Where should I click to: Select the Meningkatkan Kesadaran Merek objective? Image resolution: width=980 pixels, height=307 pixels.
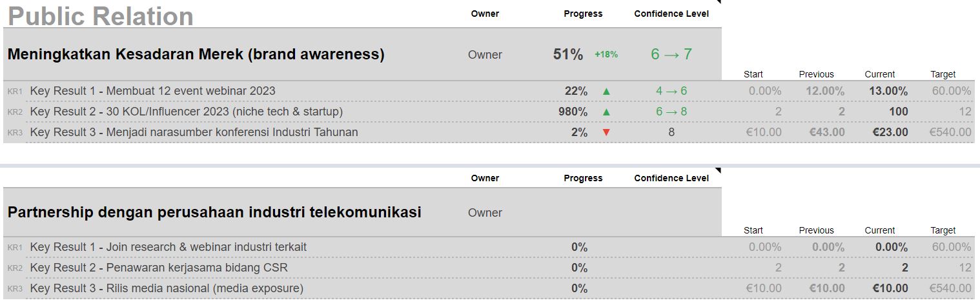tap(196, 55)
